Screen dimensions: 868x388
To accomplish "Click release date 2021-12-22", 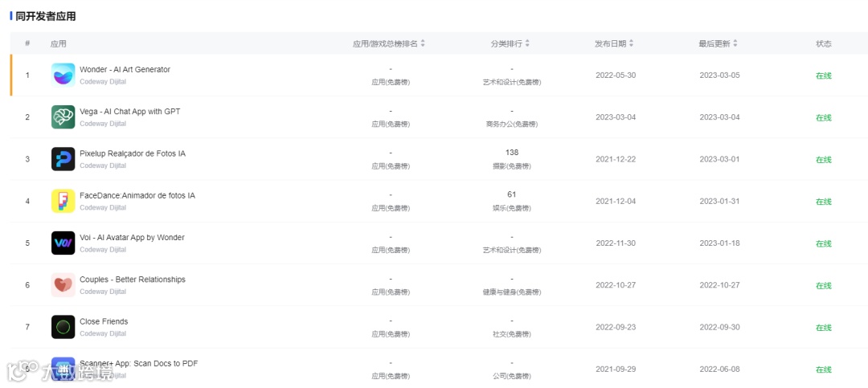I will click(x=616, y=159).
